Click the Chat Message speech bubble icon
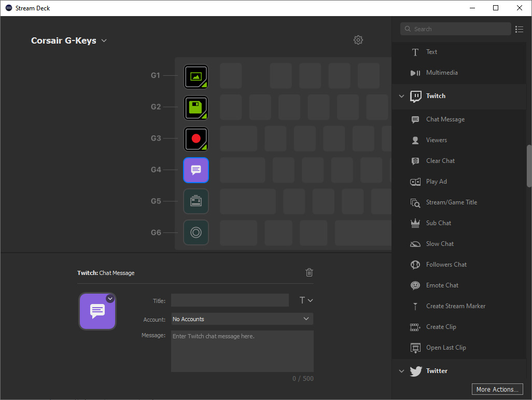The width and height of the screenshot is (532, 400). 415,119
